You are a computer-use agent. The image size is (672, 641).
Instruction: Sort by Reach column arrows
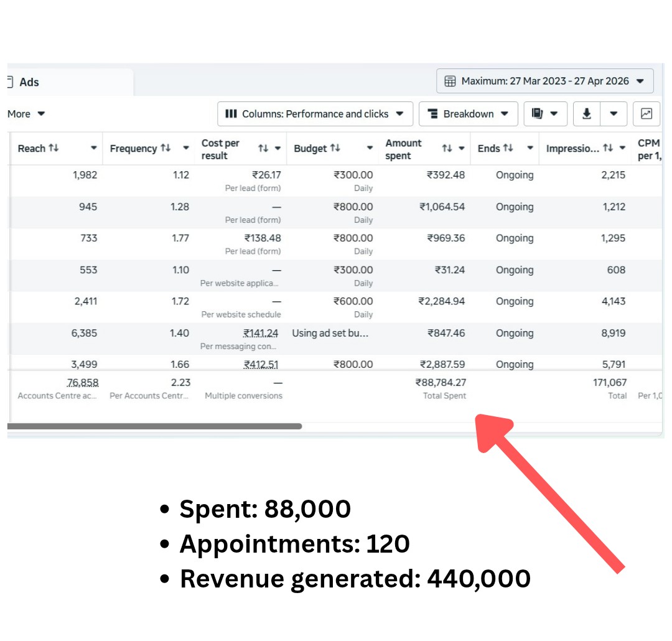click(x=54, y=148)
